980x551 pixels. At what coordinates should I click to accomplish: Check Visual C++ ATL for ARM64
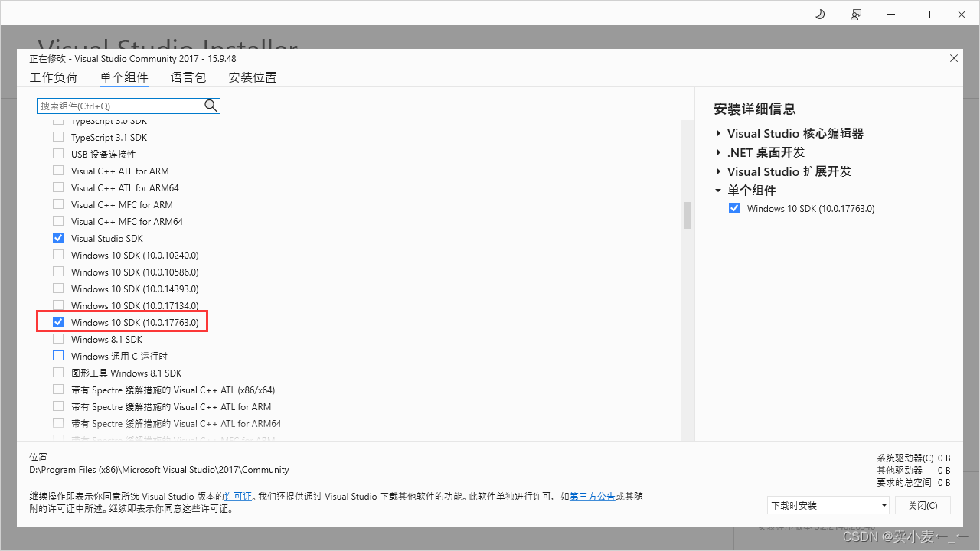coord(58,187)
